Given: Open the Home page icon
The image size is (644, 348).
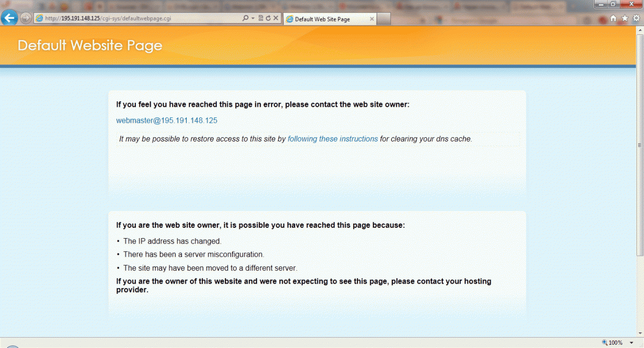Looking at the screenshot, I should pos(613,18).
